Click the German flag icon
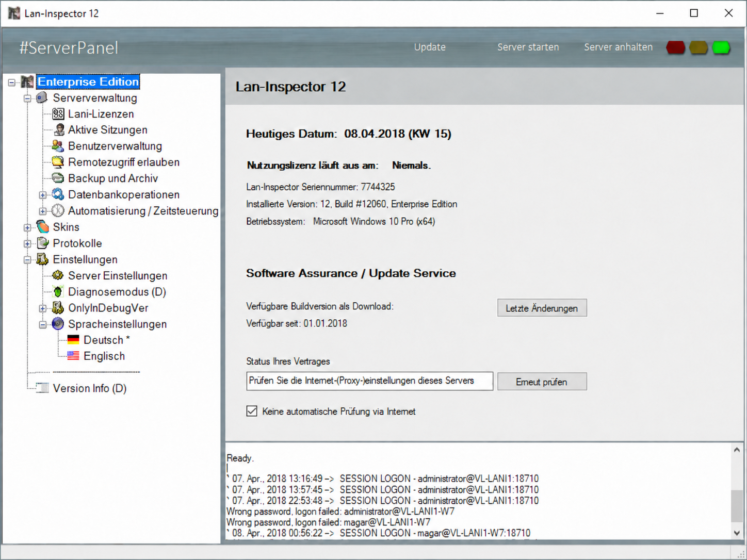The image size is (747, 560). tap(74, 340)
